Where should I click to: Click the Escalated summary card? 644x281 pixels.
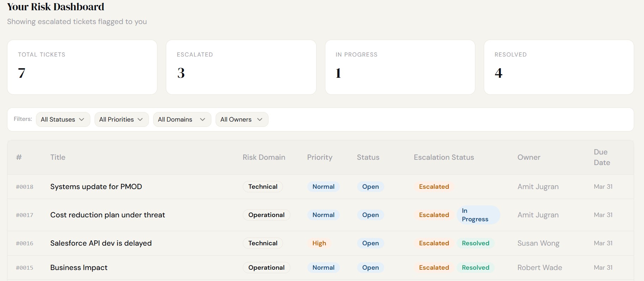[x=241, y=67]
